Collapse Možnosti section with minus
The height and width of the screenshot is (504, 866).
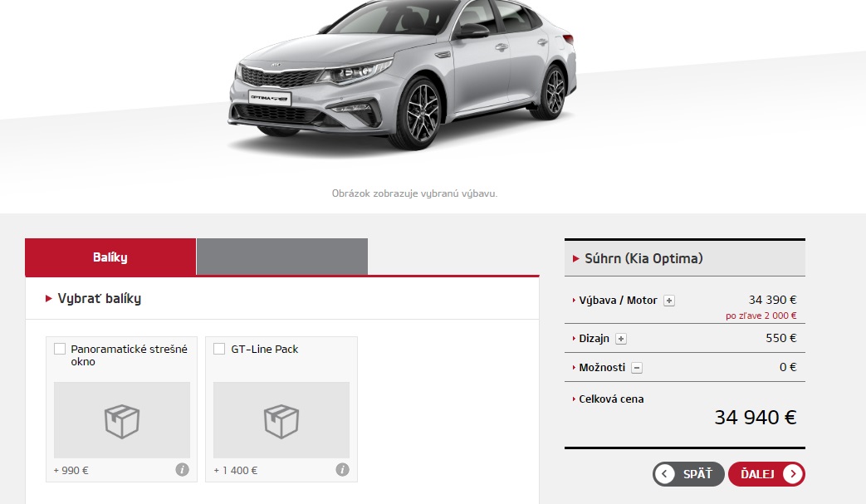(x=637, y=368)
